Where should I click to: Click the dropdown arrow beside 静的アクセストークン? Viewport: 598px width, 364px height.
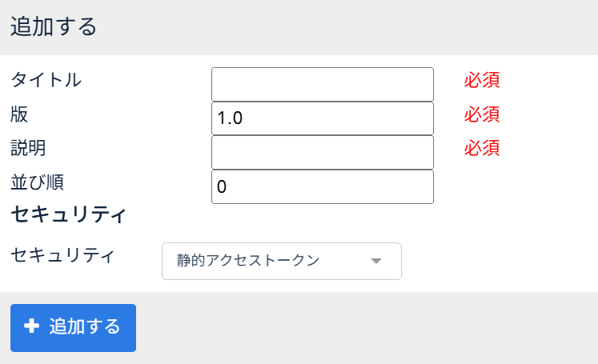(376, 261)
